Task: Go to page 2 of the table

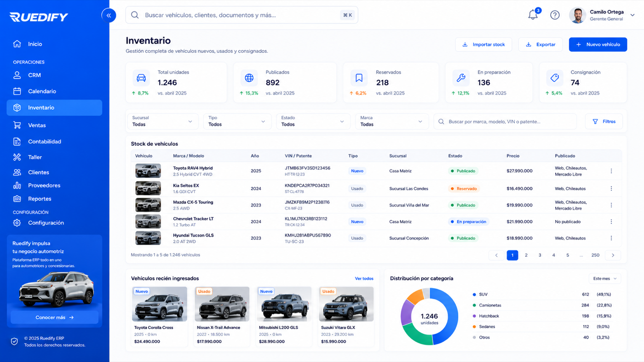Action: click(x=526, y=255)
